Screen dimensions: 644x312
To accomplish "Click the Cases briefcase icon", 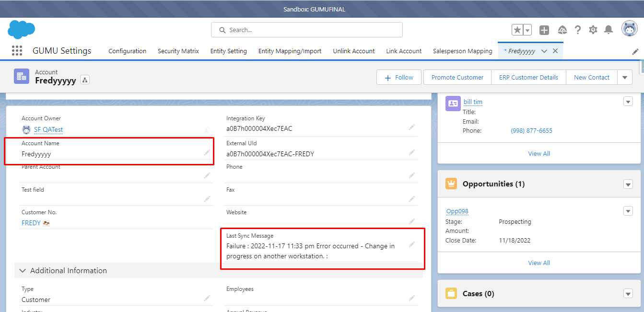I will pos(451,293).
